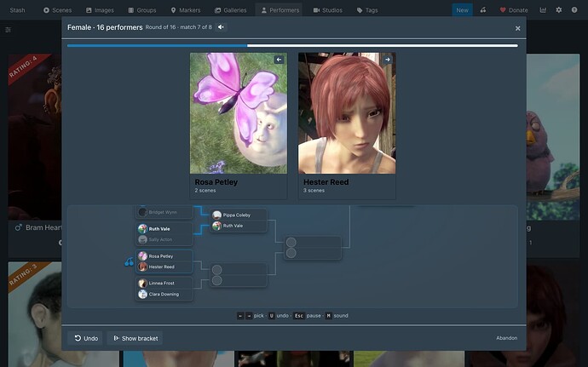Click the Bram performer card behind dialog
This screenshot has height=367, width=588.
(x=35, y=156)
